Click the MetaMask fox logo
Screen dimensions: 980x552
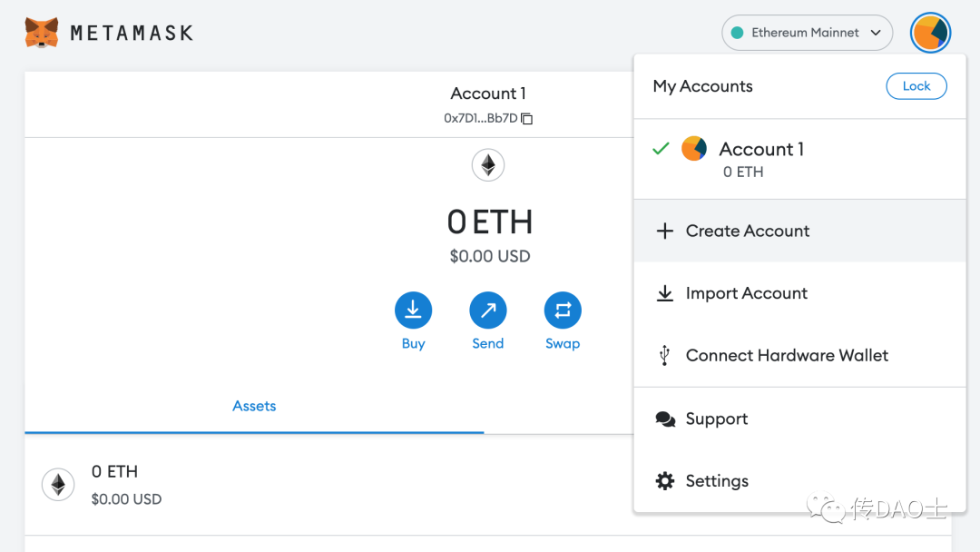42,34
